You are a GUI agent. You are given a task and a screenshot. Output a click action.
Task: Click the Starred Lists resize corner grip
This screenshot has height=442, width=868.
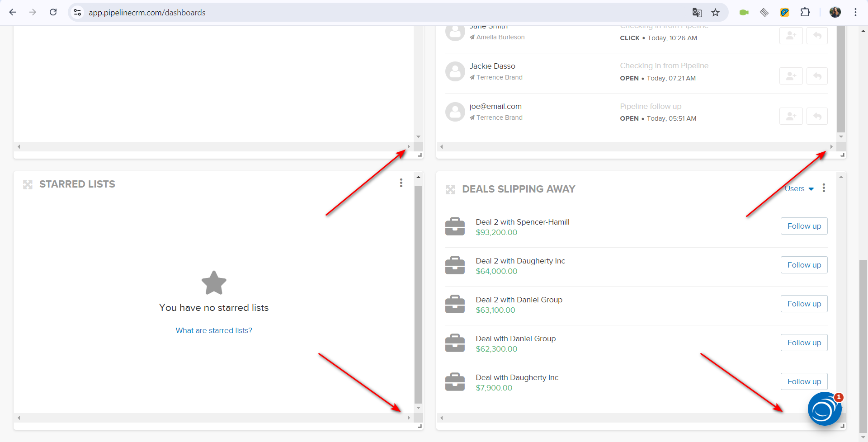(x=420, y=426)
